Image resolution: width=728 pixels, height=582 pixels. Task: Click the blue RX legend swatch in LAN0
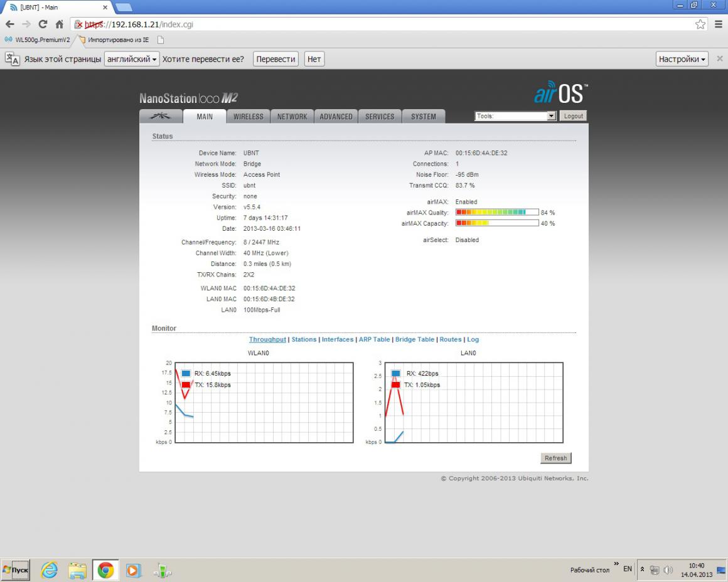pos(396,373)
